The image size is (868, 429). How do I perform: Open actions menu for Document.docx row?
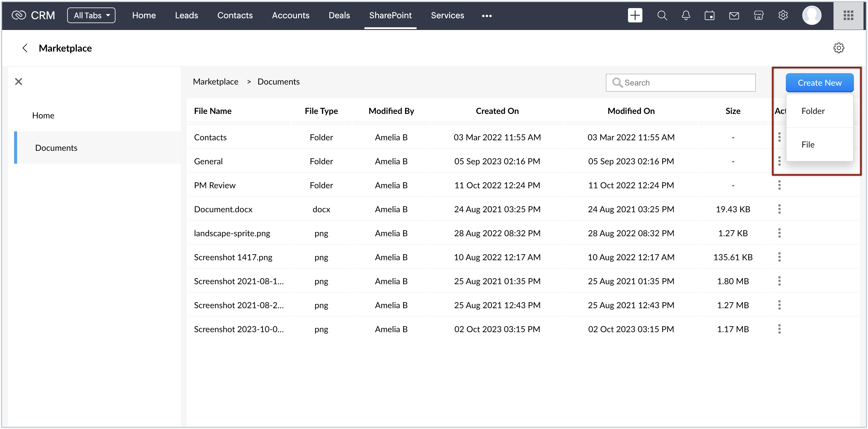tap(779, 209)
